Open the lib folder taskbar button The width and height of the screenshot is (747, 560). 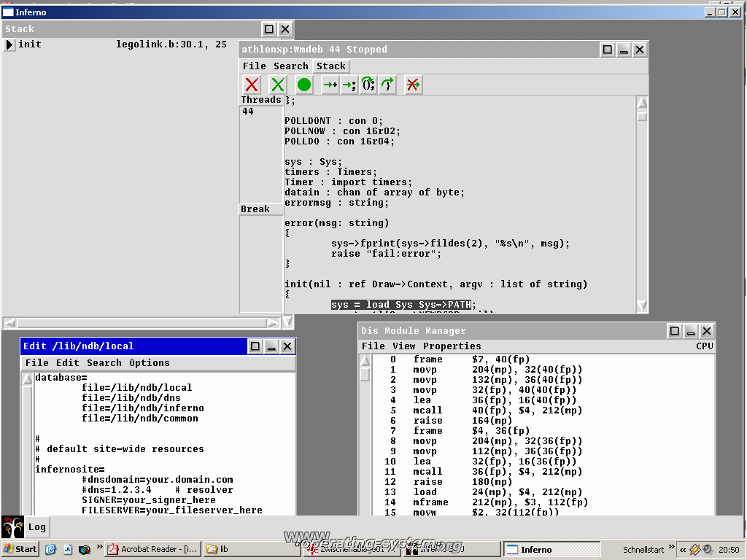[x=252, y=549]
